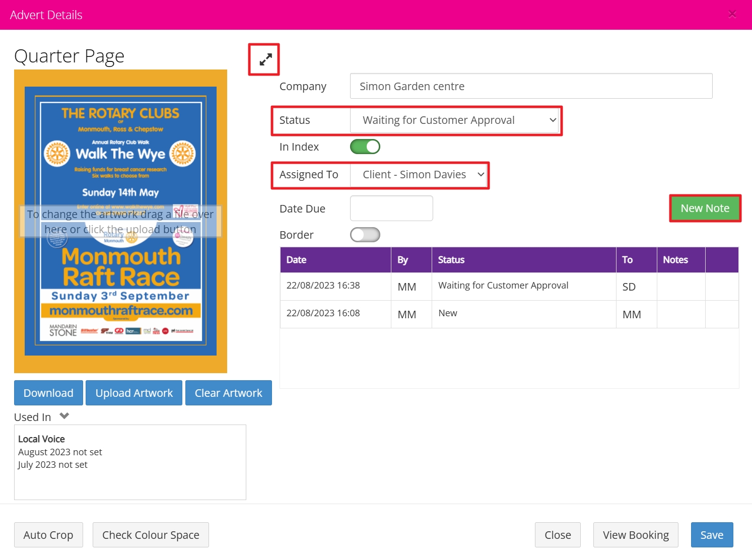The image size is (752, 560).
Task: Click the SD recipient cell
Action: (637, 287)
